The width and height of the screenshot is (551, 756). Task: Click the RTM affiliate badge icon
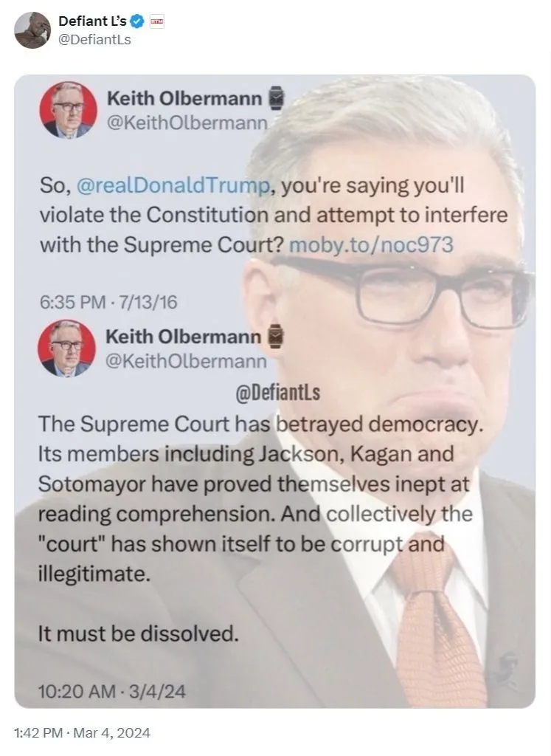click(x=156, y=21)
